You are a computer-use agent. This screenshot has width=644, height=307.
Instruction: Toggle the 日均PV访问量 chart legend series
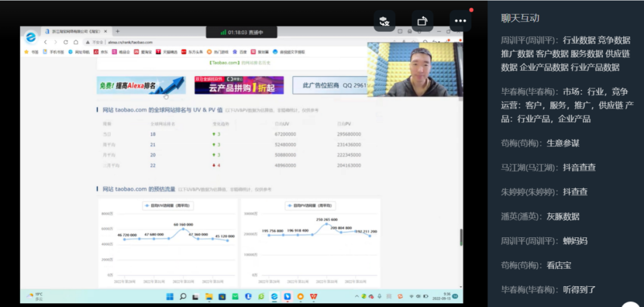(310, 206)
